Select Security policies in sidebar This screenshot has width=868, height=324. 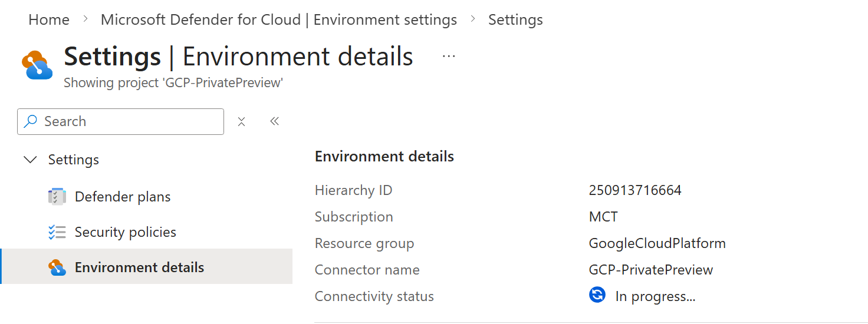(x=125, y=232)
